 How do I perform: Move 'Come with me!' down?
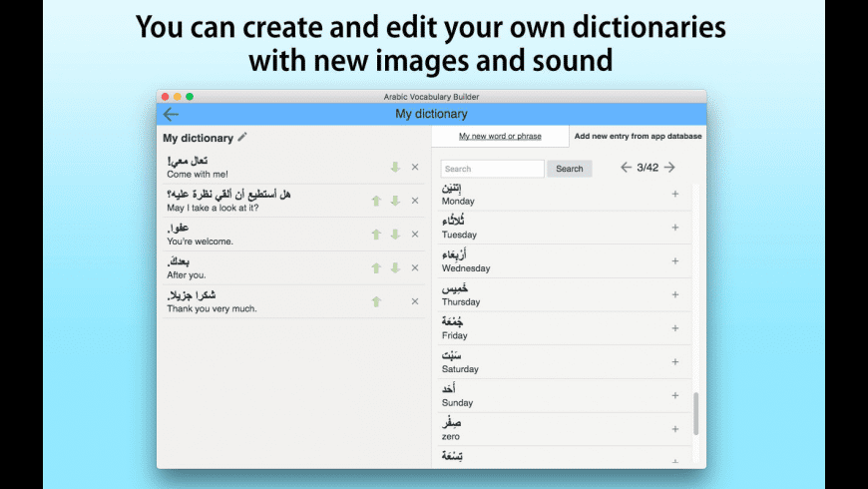pyautogui.click(x=395, y=168)
